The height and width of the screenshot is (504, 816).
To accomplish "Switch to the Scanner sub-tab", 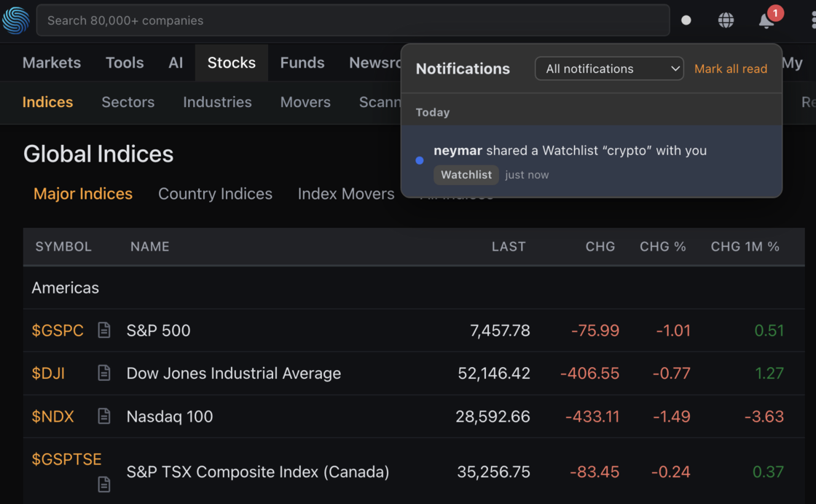I will (380, 102).
